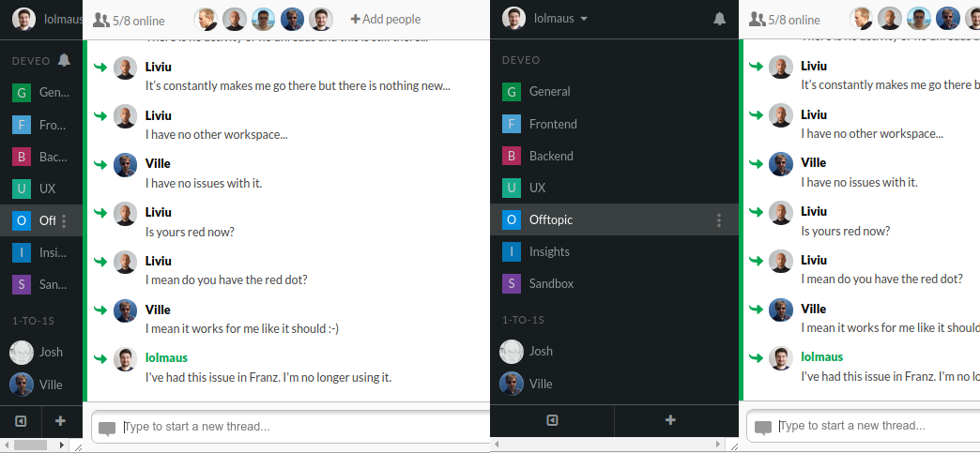This screenshot has width=980, height=453.
Task: Click left arrow of right window horizontal scrollbar
Action: point(497,445)
